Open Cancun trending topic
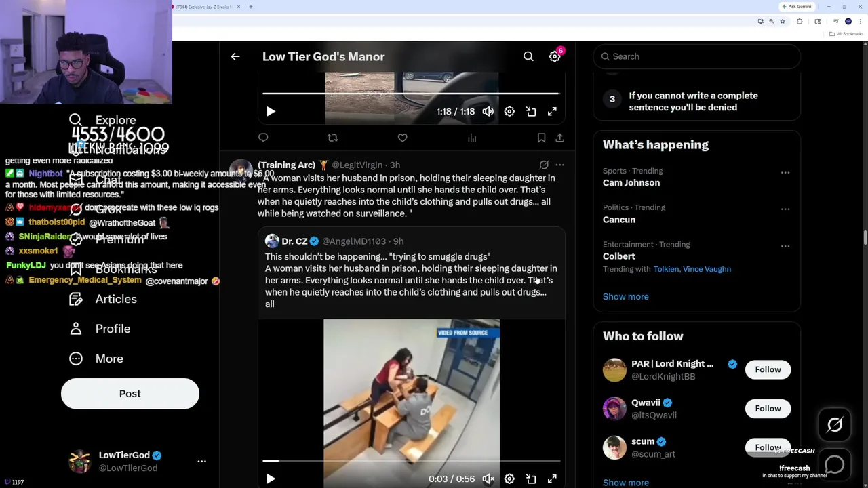868x488 pixels. (618, 220)
